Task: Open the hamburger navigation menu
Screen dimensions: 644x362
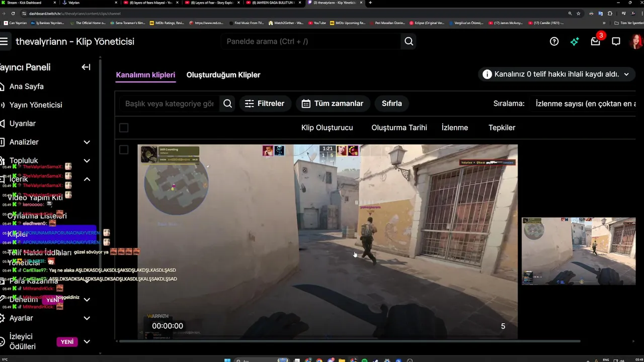Action: tap(4, 41)
